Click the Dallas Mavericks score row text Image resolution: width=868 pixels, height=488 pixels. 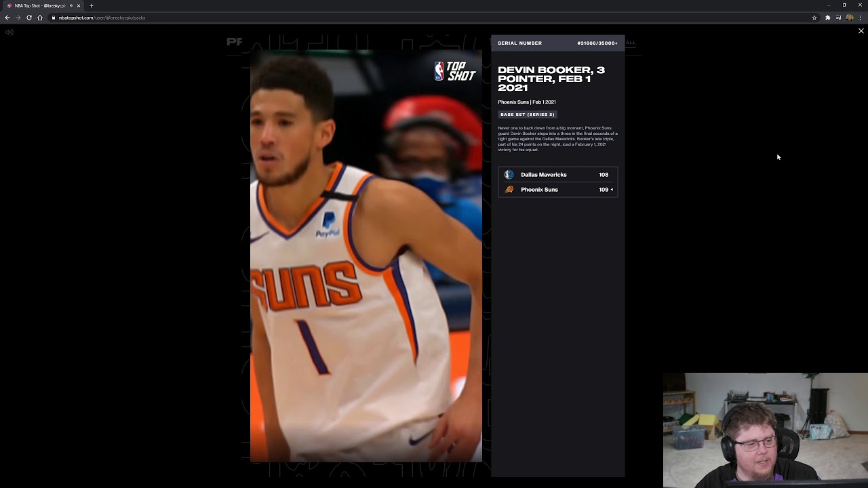tap(544, 175)
